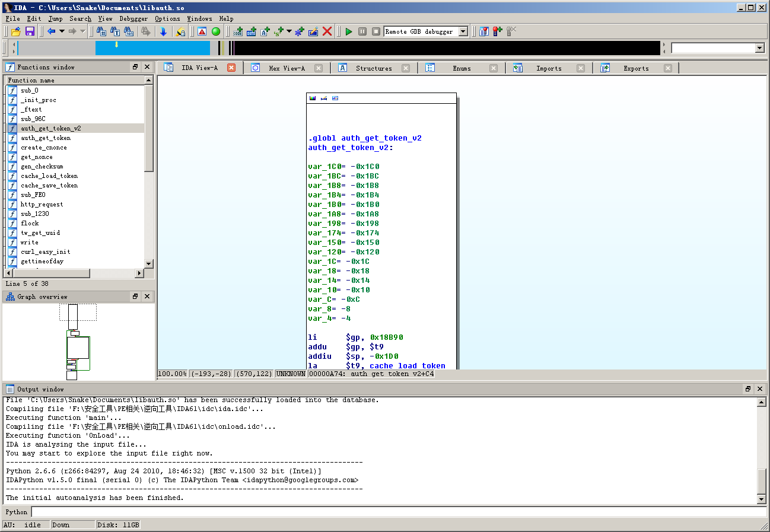
Task: Select tw_get_uuid in the functions list
Action: (x=75, y=232)
